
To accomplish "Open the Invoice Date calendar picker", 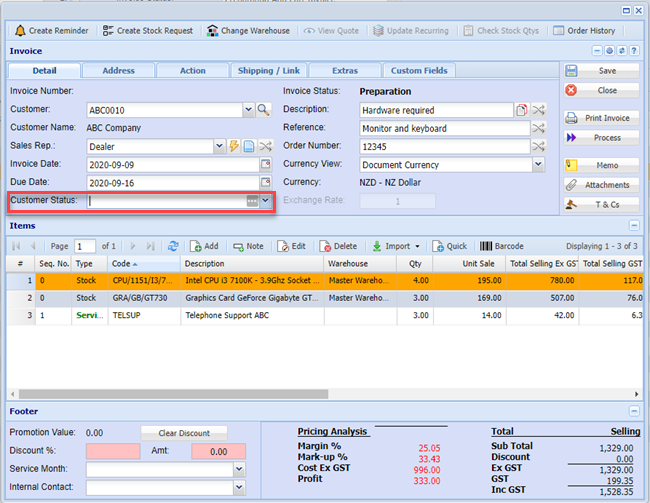I will coord(265,164).
